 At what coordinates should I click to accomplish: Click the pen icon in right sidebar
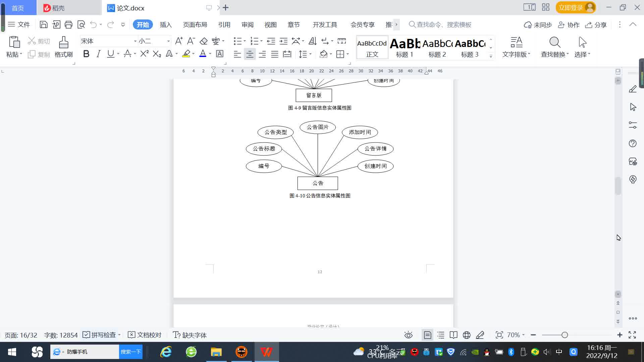coord(633,89)
